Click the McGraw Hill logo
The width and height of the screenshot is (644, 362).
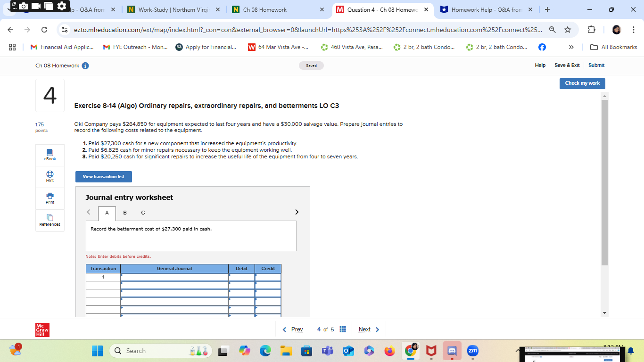[x=42, y=329]
